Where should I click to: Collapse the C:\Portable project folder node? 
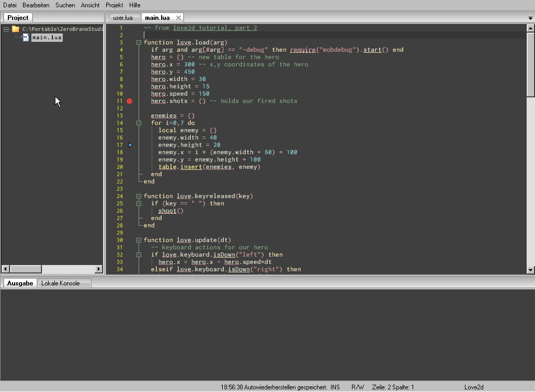point(6,29)
